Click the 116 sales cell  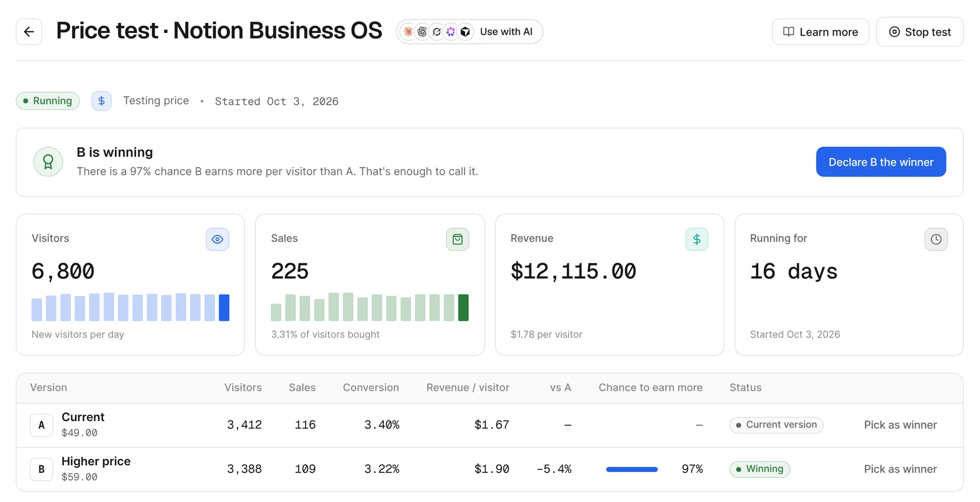pyautogui.click(x=305, y=425)
